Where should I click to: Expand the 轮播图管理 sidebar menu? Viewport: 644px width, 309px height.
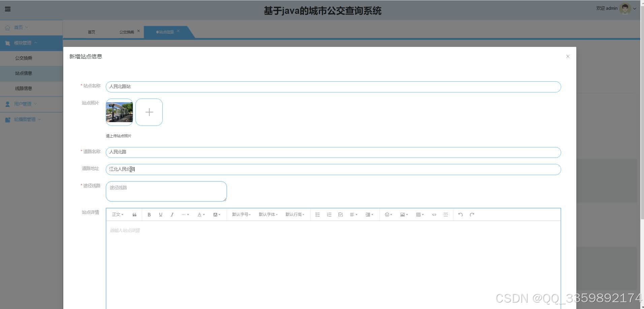pos(31,119)
